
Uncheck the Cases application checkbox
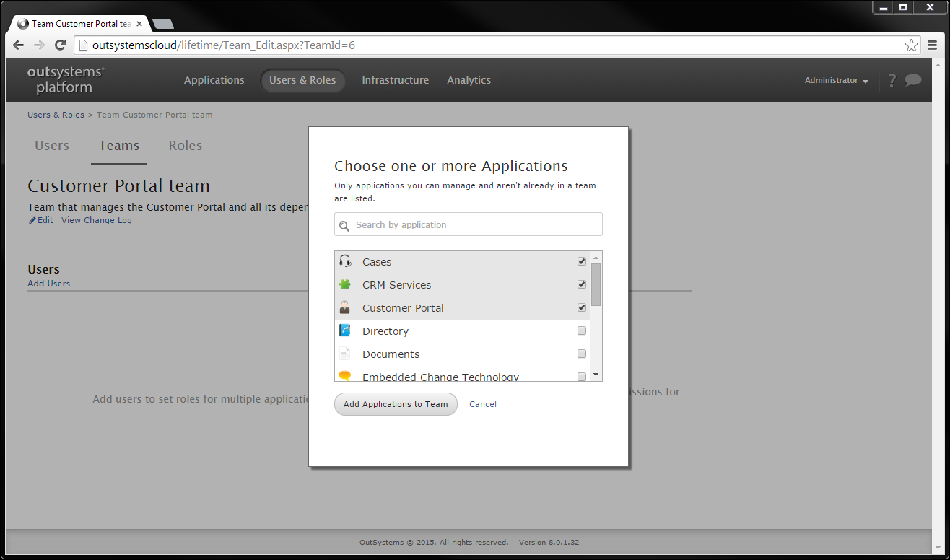(581, 261)
